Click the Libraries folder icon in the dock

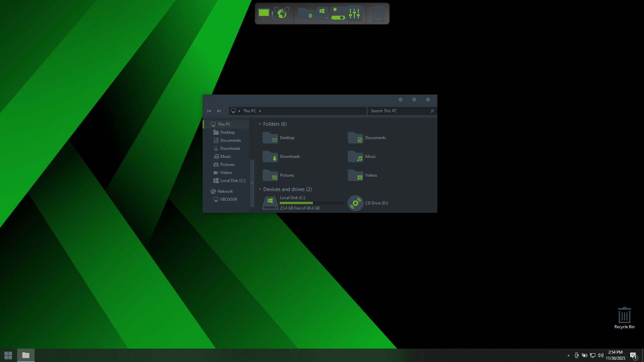pyautogui.click(x=306, y=13)
